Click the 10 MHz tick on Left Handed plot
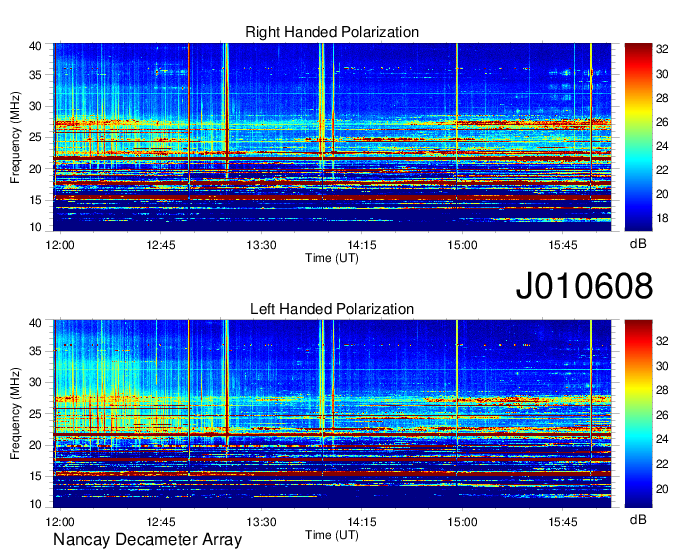Screen dimensions: 680x552 35,504
